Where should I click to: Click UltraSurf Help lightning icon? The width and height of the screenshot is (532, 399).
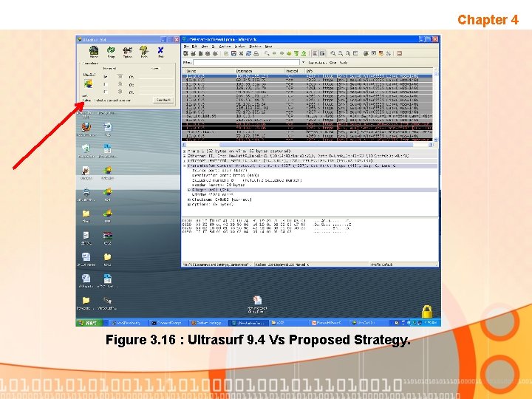coord(144,51)
